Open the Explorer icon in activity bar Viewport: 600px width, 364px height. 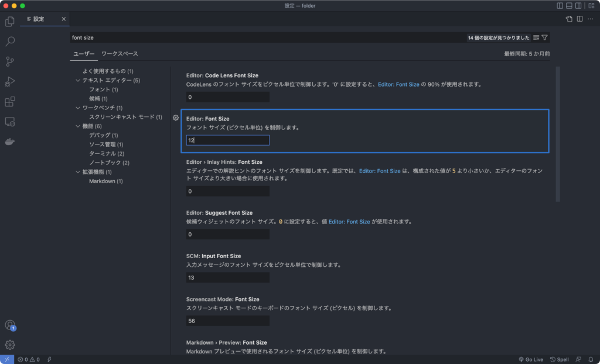point(9,21)
